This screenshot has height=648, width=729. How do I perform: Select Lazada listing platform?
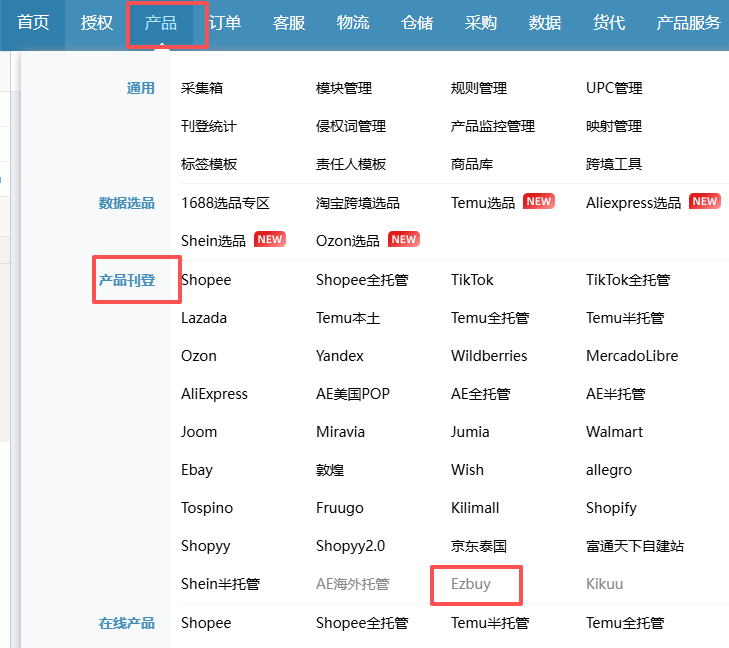coord(204,318)
